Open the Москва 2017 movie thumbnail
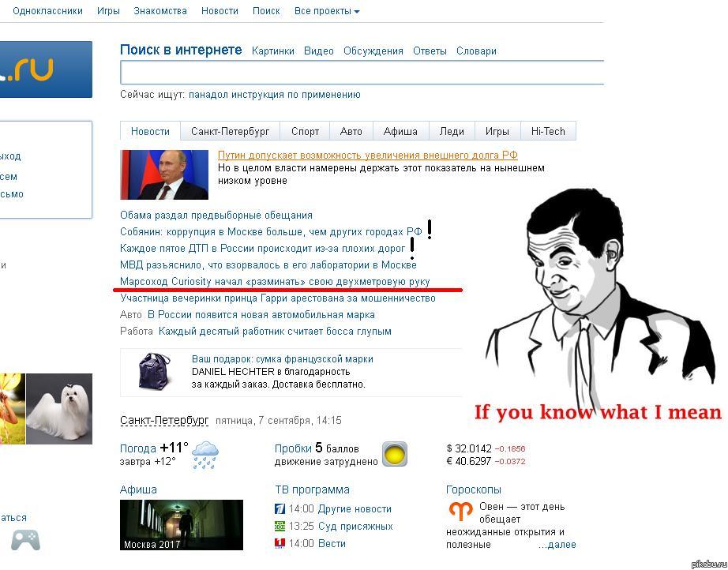Screen dimensions: 728x570 [182, 525]
